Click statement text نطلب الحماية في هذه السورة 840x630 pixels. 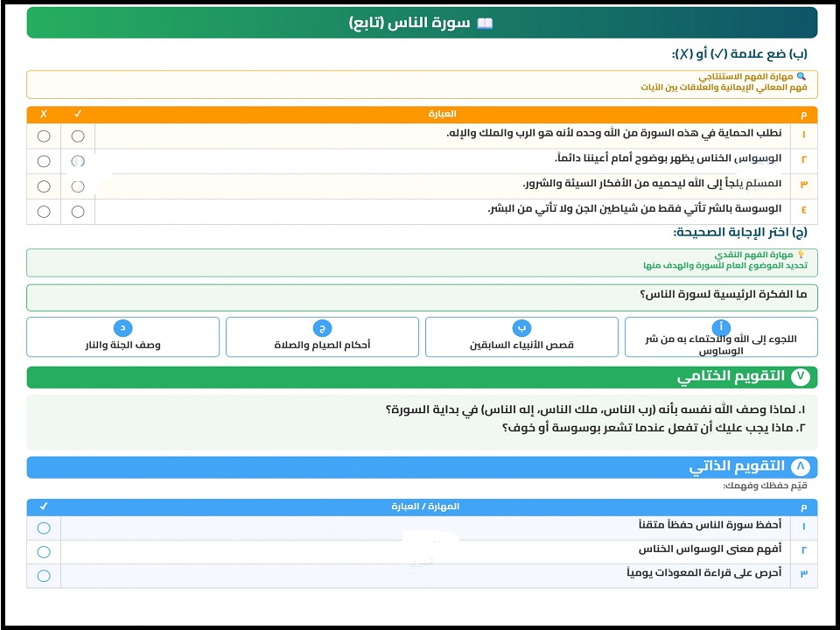pos(614,133)
